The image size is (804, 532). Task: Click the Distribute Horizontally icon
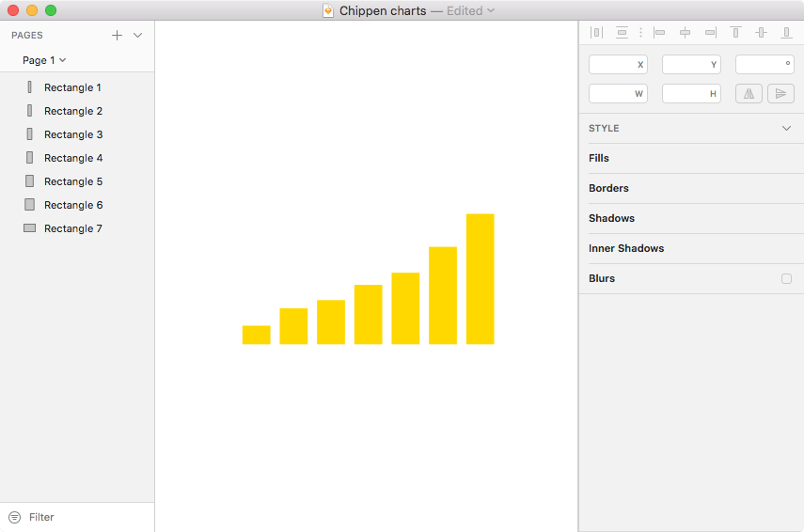click(x=596, y=33)
